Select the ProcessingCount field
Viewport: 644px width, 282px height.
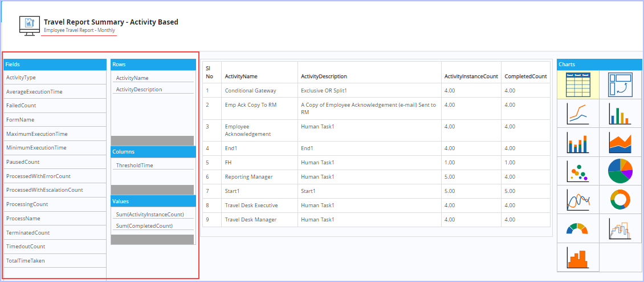[55, 204]
